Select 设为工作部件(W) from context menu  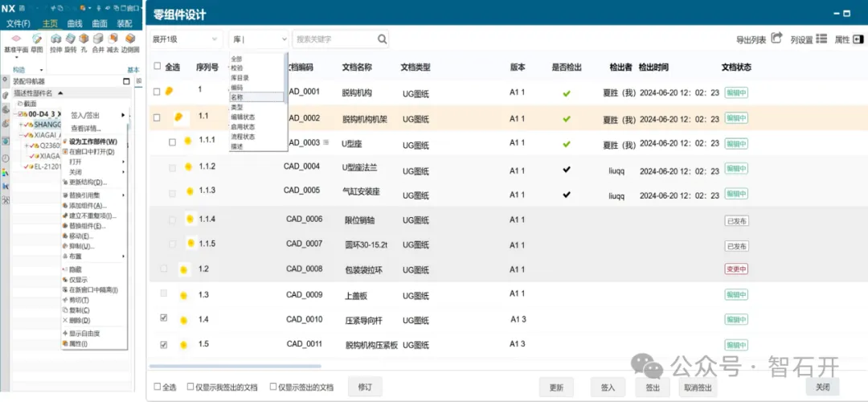(92, 142)
